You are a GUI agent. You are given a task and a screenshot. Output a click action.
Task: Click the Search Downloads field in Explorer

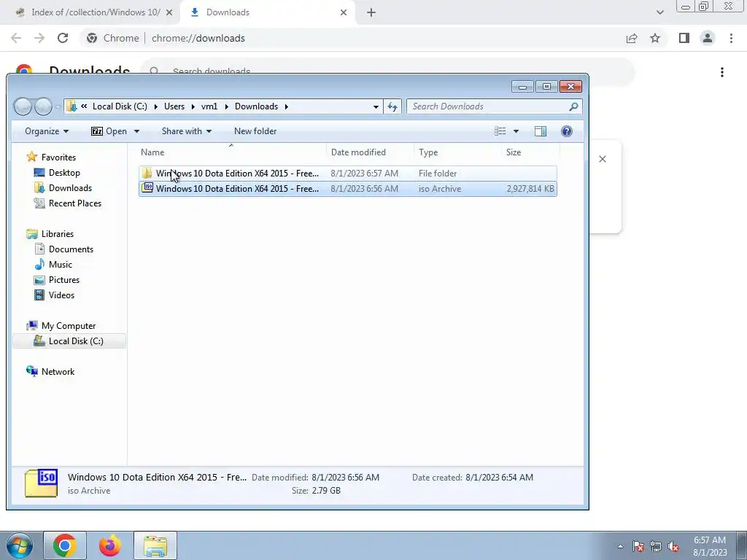point(494,106)
